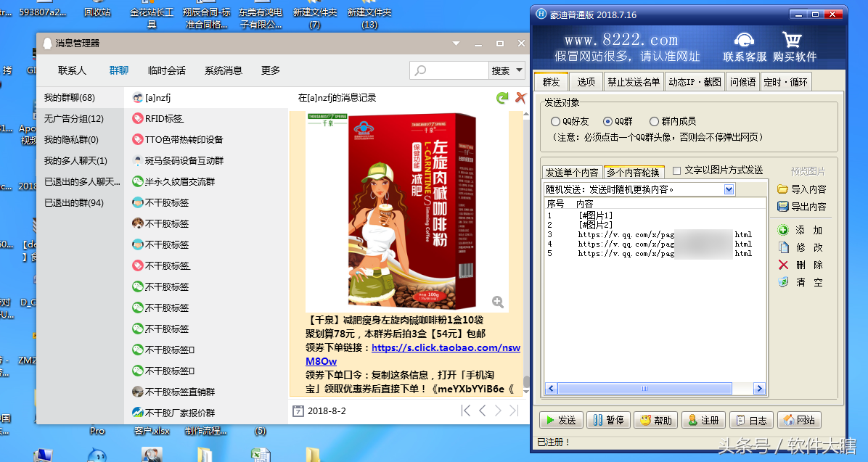Select the 不干胶标签直销群 group icon
868x462 pixels.
point(138,392)
